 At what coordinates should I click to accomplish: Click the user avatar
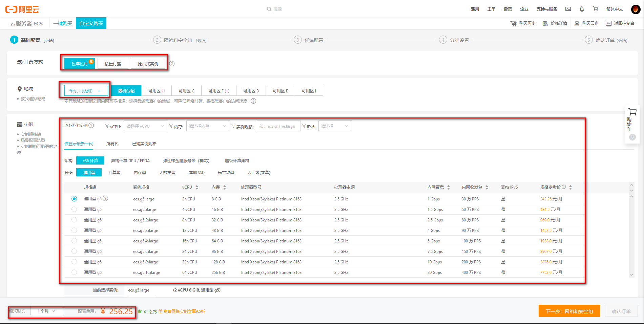636,9
